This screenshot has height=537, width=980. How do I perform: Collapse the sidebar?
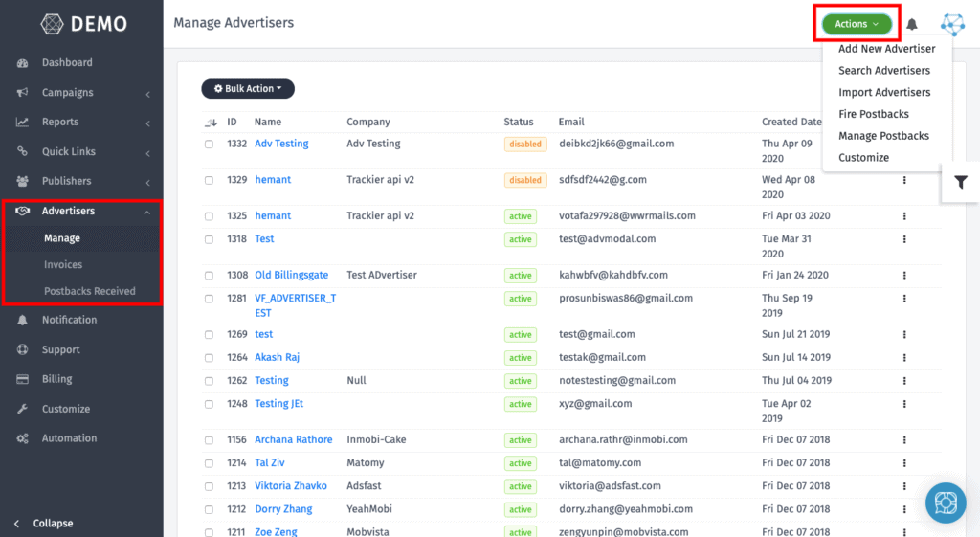tap(44, 524)
